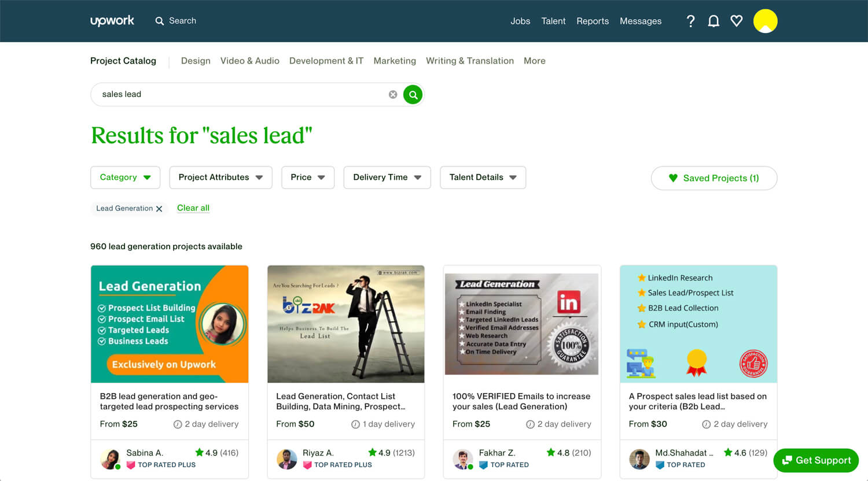
Task: Click Riyaz A. Top Rated Plus badge
Action: (x=337, y=465)
